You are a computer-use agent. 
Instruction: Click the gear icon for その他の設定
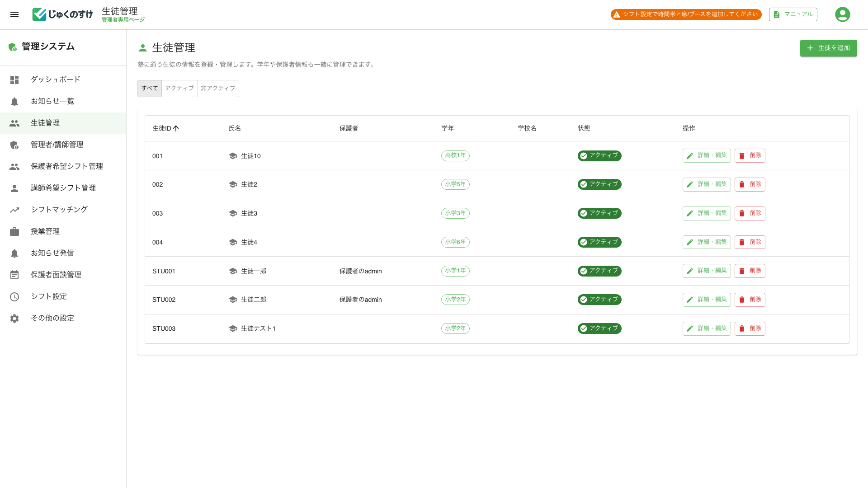pos(14,319)
